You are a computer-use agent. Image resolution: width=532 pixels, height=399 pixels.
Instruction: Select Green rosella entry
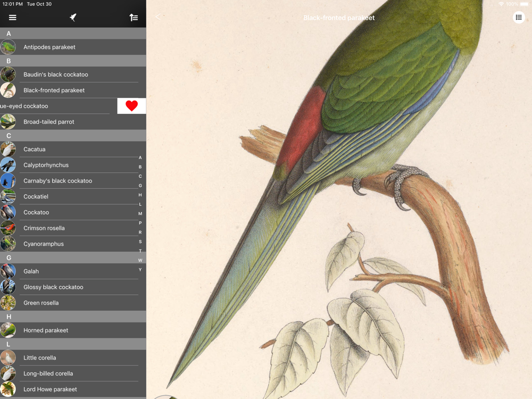point(73,303)
